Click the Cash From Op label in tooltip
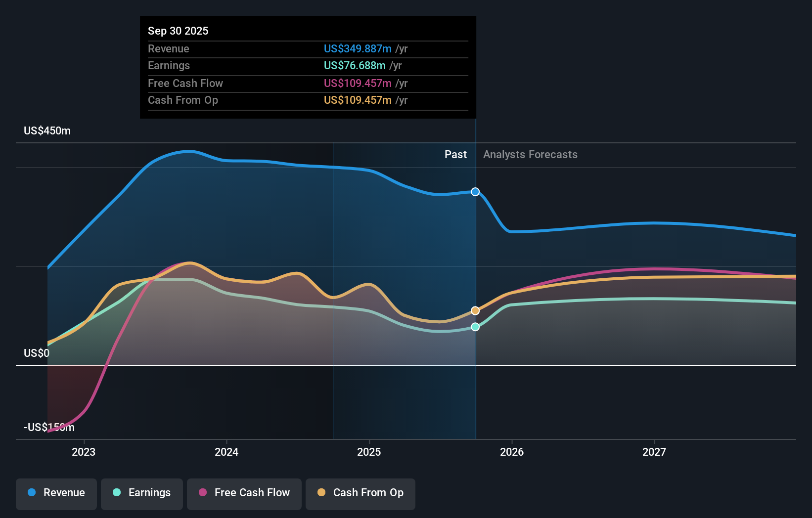The image size is (812, 518). coord(183,100)
